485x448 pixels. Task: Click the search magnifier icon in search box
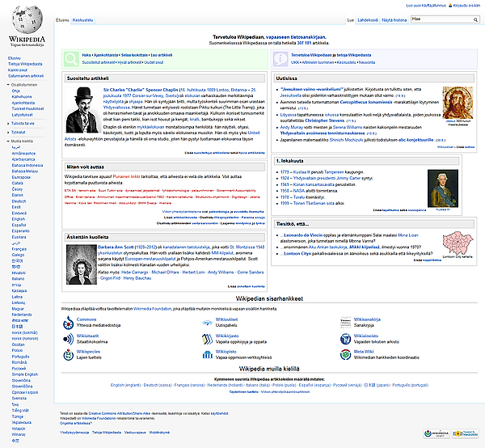(475, 19)
